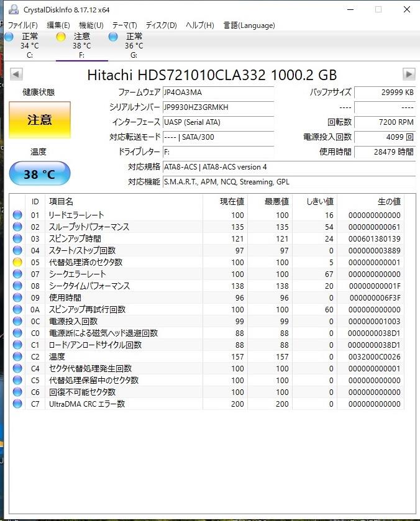Open the 機能(U) menu

tap(91, 25)
